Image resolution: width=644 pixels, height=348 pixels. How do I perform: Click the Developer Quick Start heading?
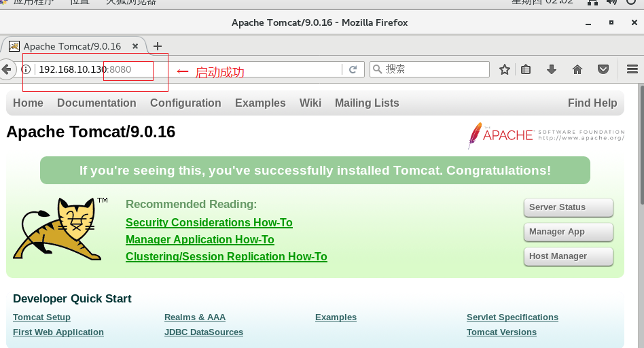click(x=72, y=298)
